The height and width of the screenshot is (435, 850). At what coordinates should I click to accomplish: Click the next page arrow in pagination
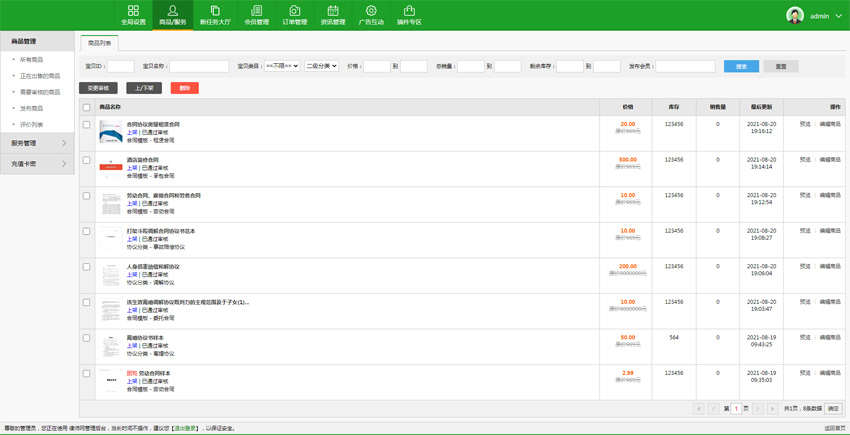pos(758,409)
